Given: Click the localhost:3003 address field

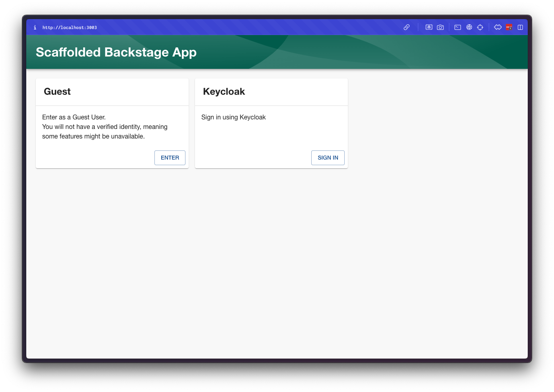Looking at the screenshot, I should click(x=70, y=27).
